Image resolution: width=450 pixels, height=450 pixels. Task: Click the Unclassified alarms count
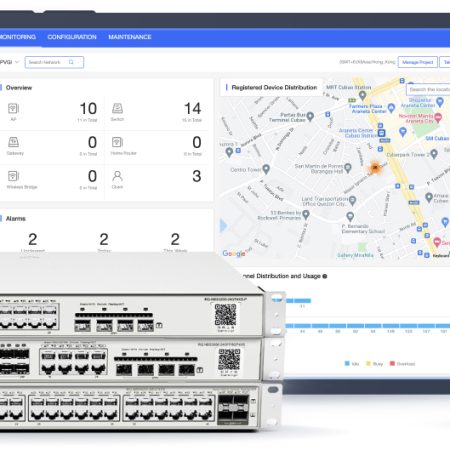click(x=33, y=239)
